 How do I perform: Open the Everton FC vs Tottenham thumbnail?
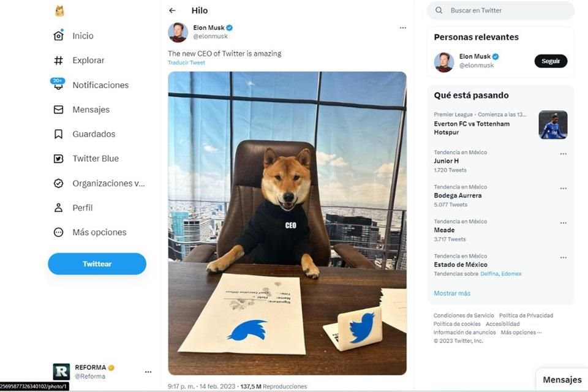pyautogui.click(x=552, y=124)
